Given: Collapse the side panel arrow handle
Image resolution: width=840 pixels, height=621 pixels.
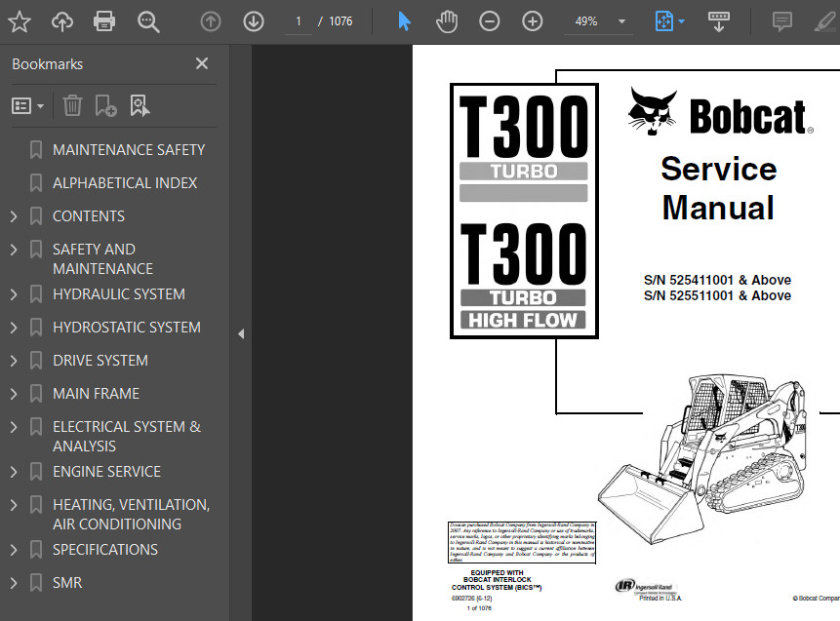Looking at the screenshot, I should pyautogui.click(x=241, y=334).
